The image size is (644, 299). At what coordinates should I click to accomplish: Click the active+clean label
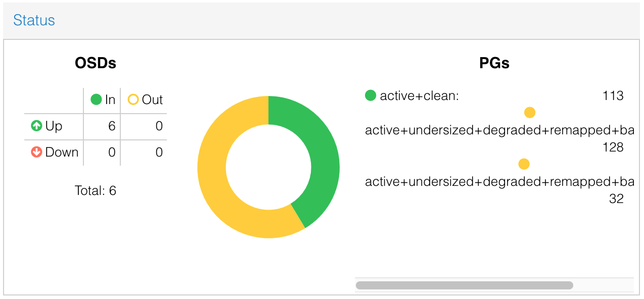coord(420,95)
